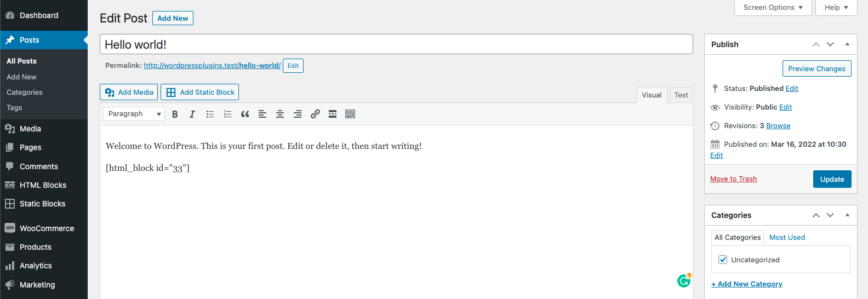Click the Posts menu item

[44, 40]
